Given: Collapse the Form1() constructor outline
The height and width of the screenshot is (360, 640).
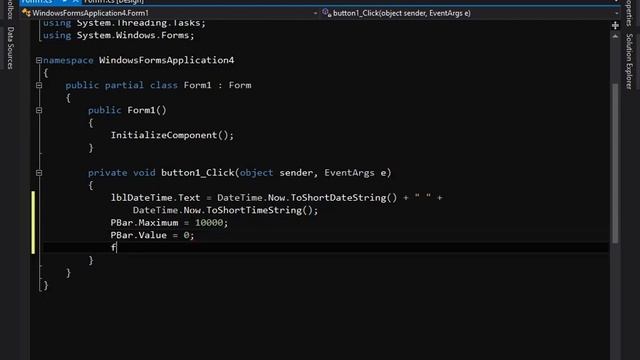Looking at the screenshot, I should [x=39, y=110].
